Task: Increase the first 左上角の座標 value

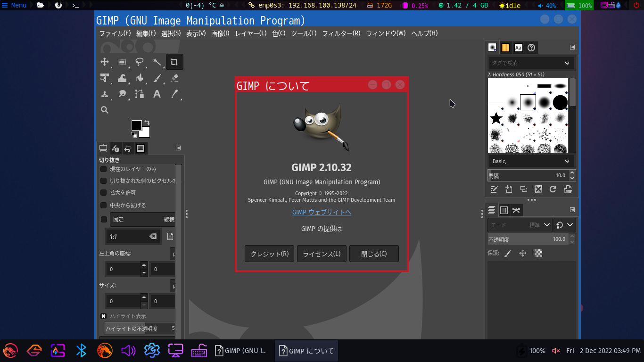Action: click(144, 266)
